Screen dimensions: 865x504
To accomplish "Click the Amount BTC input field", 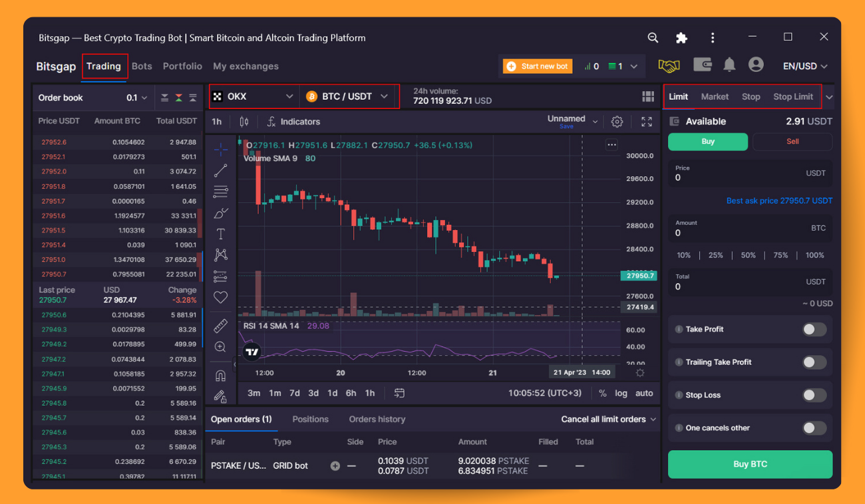I will [x=750, y=229].
